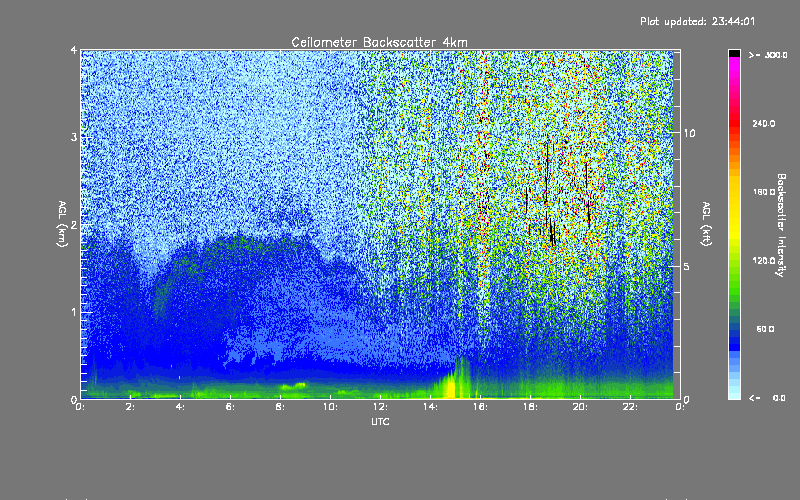Click the '20:' hour label on time axis

click(580, 407)
